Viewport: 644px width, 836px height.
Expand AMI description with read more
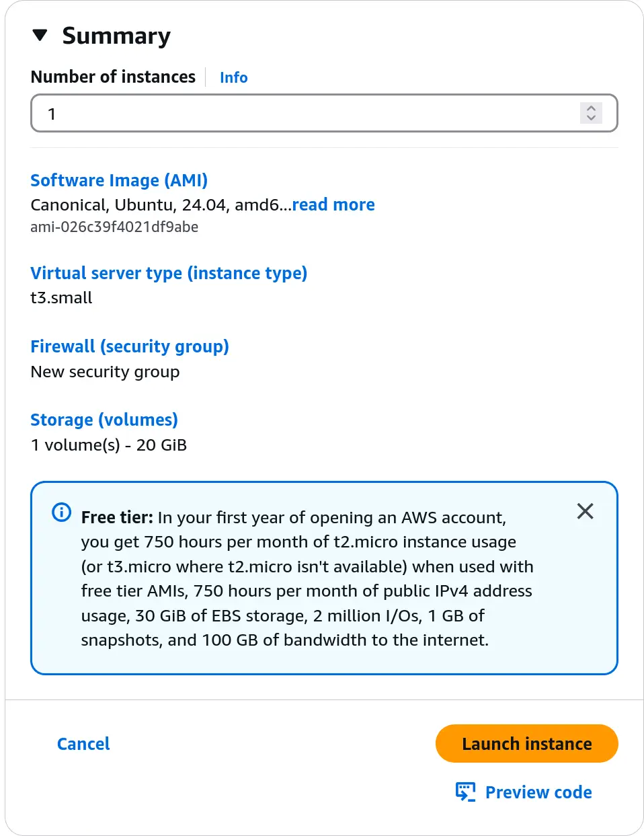[333, 204]
